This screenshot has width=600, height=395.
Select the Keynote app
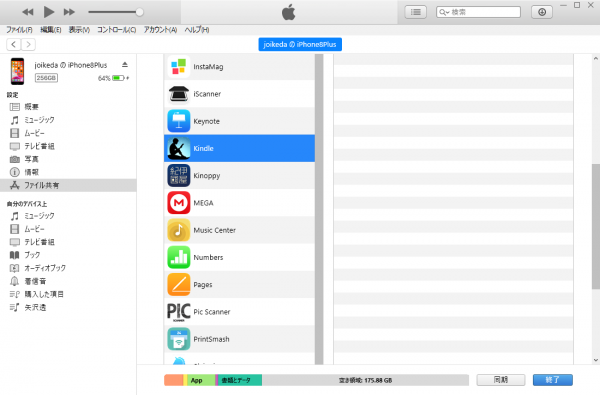click(x=240, y=121)
